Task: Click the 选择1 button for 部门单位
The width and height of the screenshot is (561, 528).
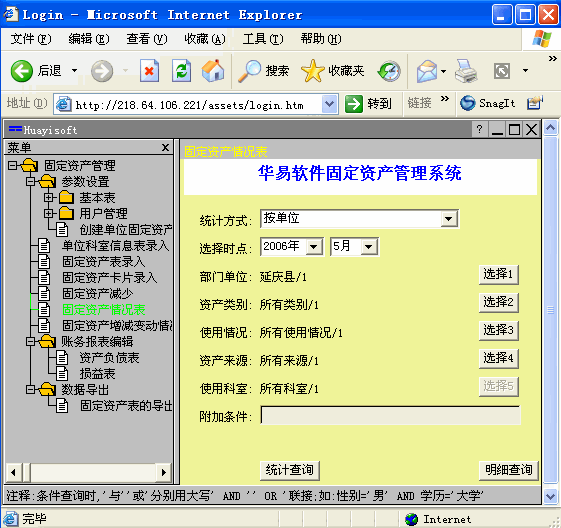Action: [x=498, y=274]
